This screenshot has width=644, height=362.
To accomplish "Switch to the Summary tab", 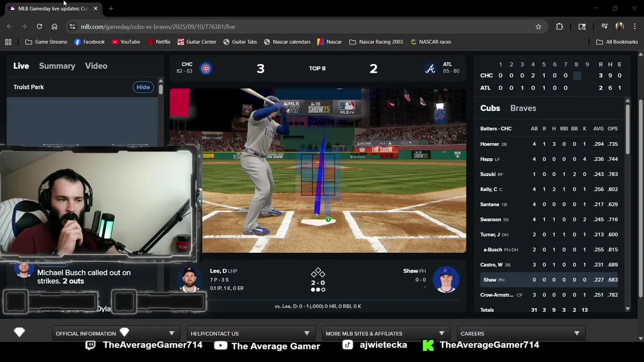I will pos(57,66).
